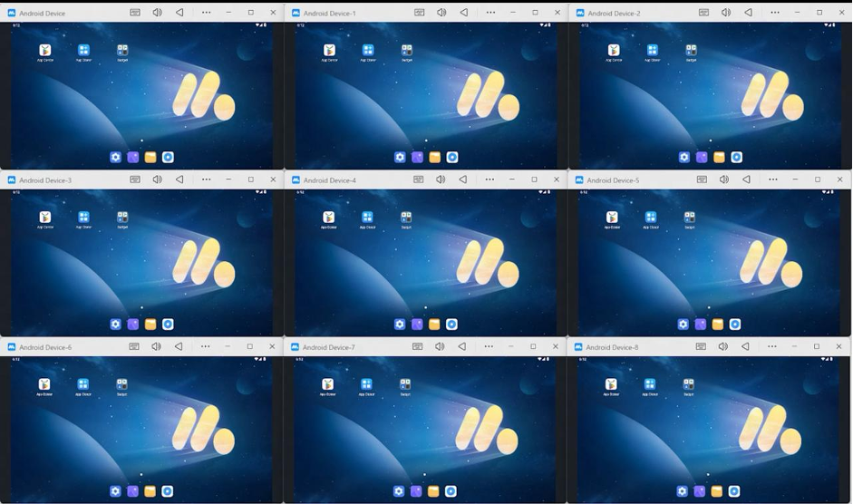Click volume icon in Android Device-4 title bar
Viewport: 853px width, 504px height.
(x=441, y=179)
